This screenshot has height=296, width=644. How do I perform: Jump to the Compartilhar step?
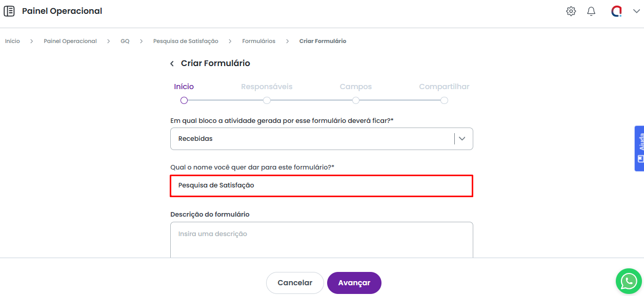pyautogui.click(x=444, y=100)
